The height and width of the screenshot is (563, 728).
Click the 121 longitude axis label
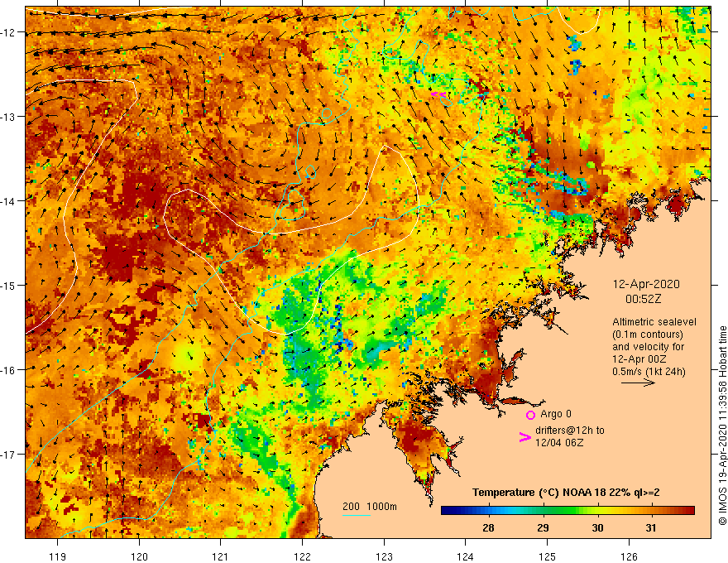coord(221,556)
